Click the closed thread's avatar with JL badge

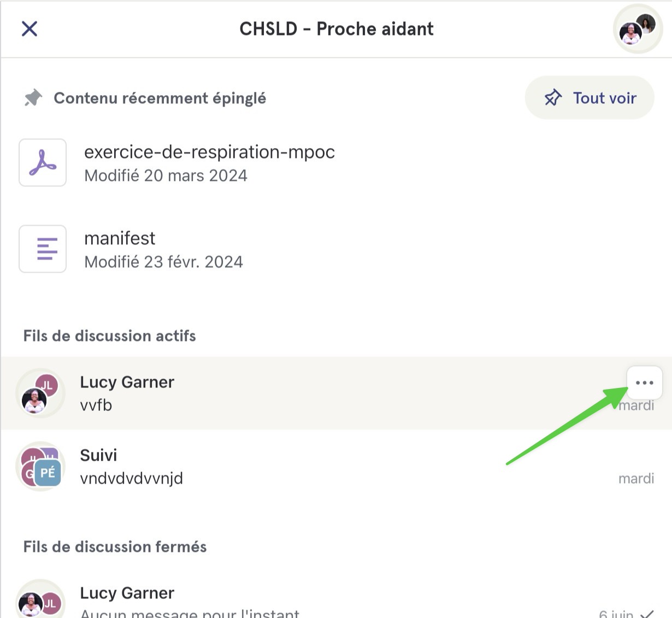pyautogui.click(x=40, y=601)
